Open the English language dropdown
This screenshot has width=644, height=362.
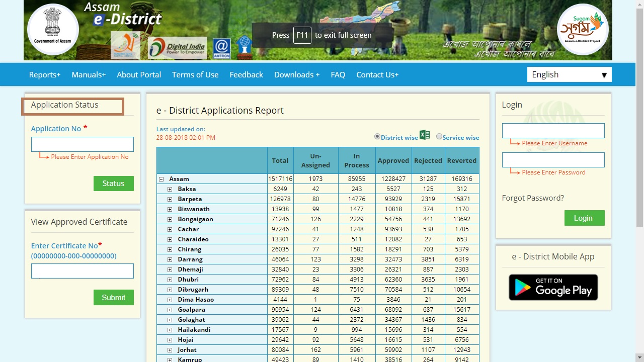569,74
